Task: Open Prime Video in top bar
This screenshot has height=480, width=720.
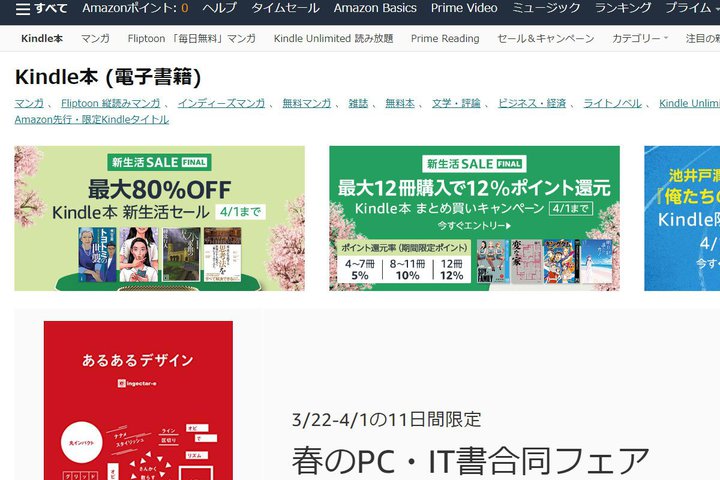Action: click(x=464, y=8)
